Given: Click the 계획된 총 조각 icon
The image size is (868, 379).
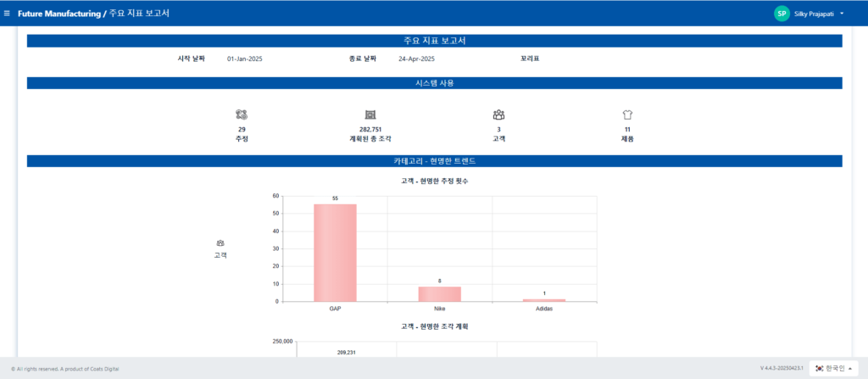Looking at the screenshot, I should (x=370, y=114).
